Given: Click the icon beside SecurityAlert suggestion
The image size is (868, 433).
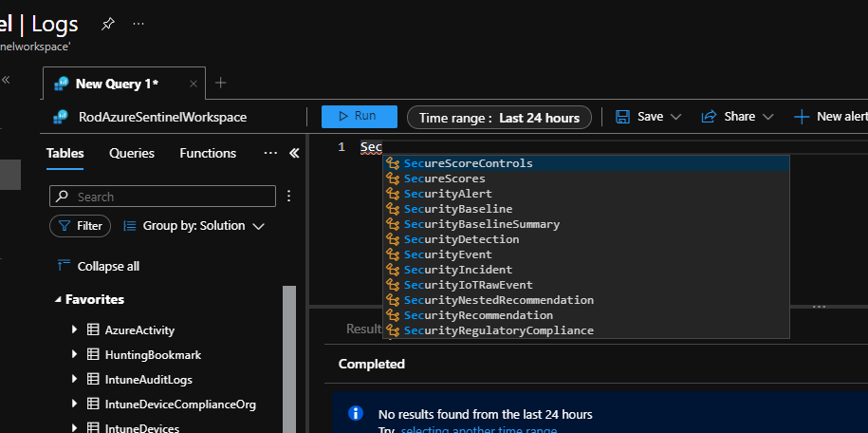Looking at the screenshot, I should click(393, 194).
